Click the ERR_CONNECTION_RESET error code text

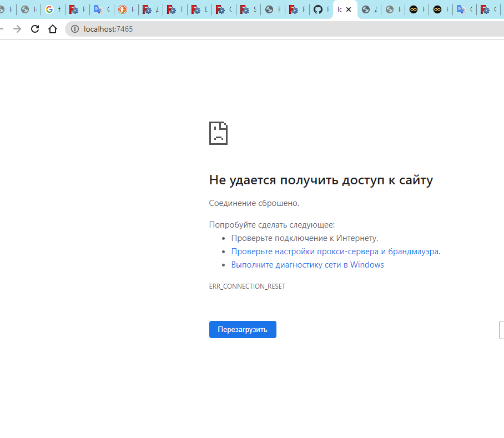pos(247,286)
